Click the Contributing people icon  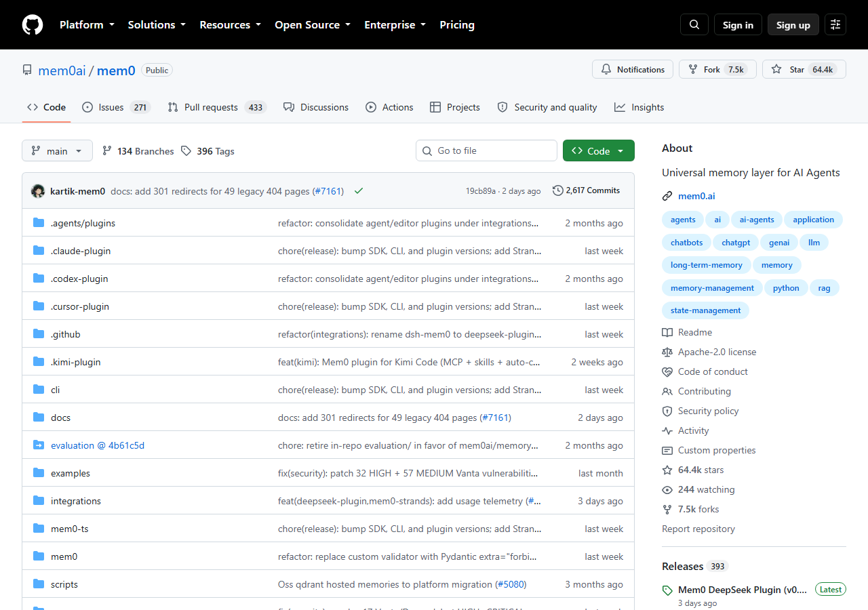tap(667, 391)
